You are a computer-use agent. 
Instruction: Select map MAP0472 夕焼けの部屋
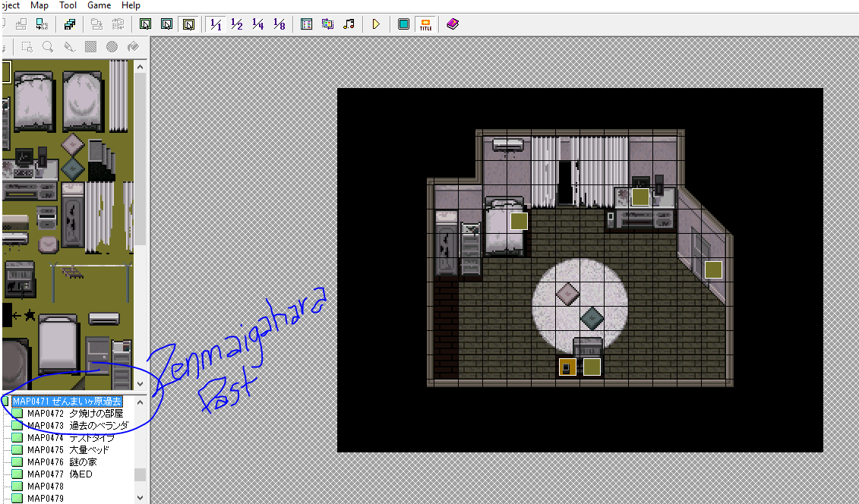pos(75,414)
